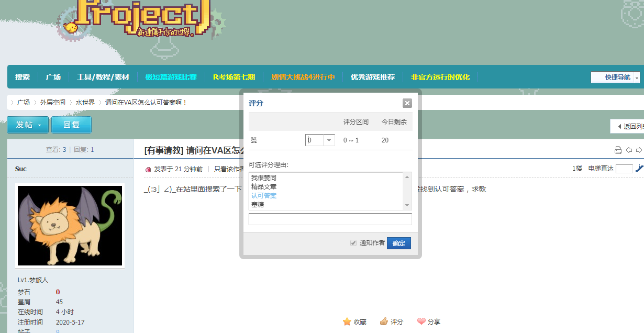Click the 收藏 favorite star icon
The image size is (644, 333).
347,321
